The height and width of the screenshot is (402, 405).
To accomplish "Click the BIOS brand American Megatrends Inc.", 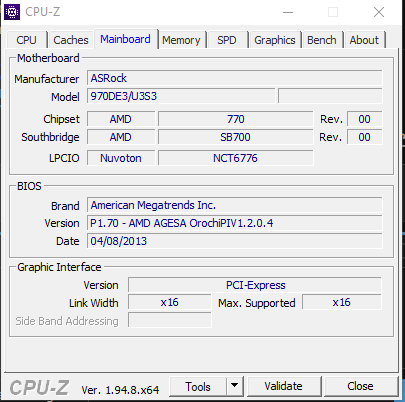I will click(235, 205).
